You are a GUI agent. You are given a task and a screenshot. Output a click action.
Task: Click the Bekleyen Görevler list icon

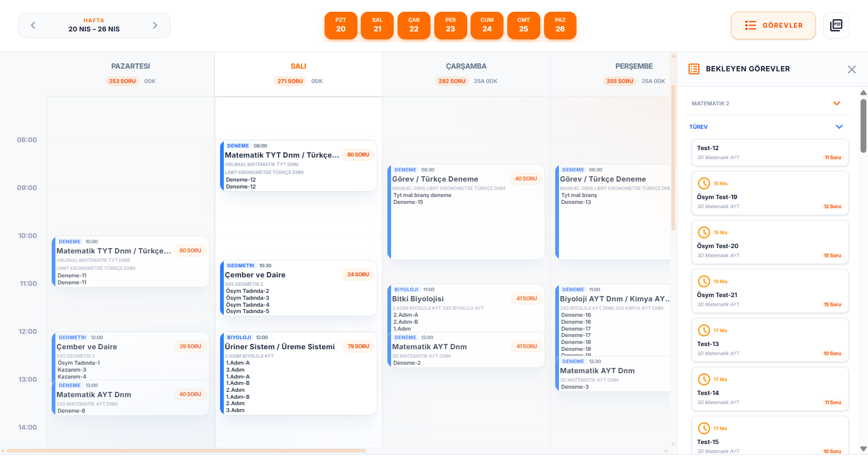[x=694, y=69]
